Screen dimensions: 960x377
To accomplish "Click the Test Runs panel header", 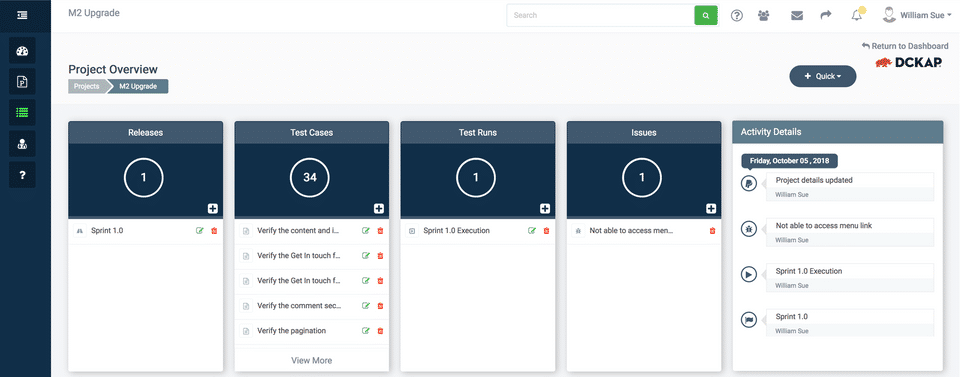I will [x=478, y=132].
